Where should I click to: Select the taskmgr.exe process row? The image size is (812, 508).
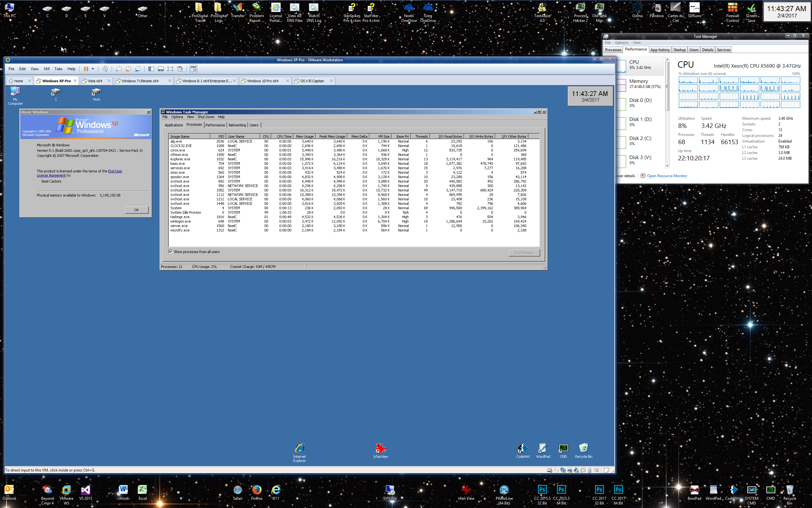coord(348,217)
